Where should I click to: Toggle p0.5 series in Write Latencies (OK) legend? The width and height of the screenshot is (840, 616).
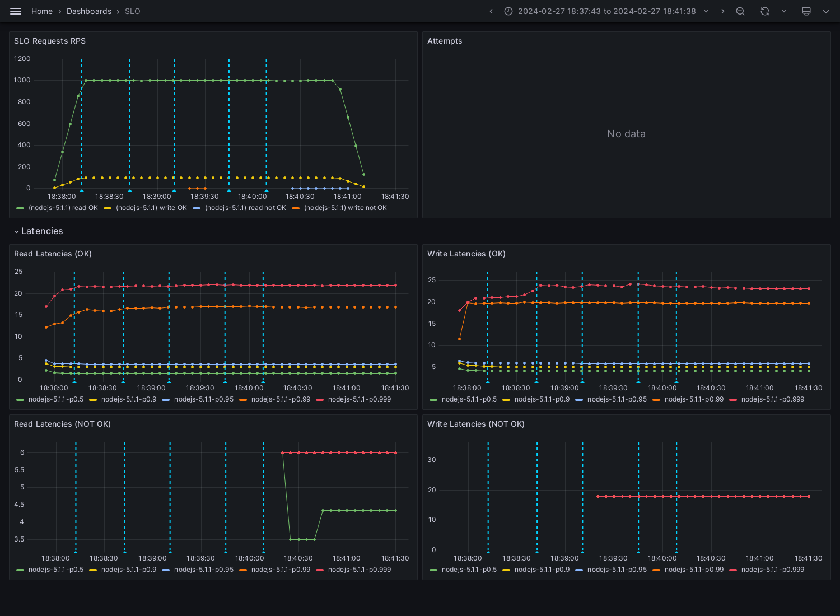469,399
